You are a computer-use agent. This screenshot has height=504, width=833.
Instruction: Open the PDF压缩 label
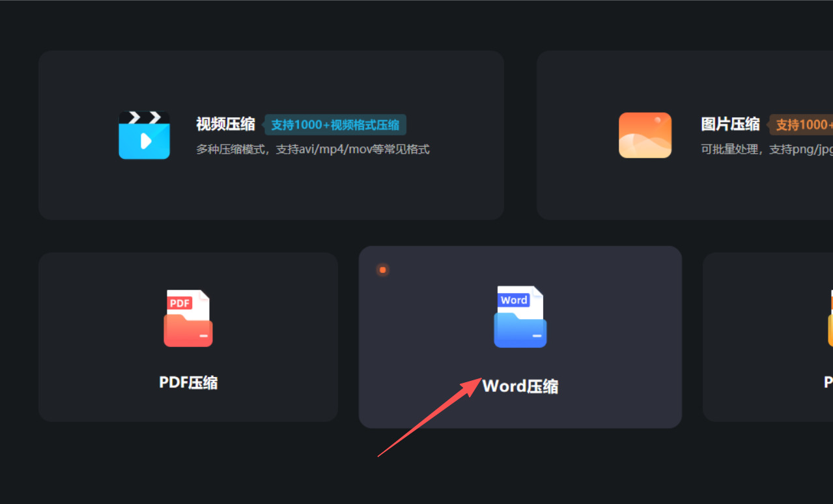[x=188, y=382]
